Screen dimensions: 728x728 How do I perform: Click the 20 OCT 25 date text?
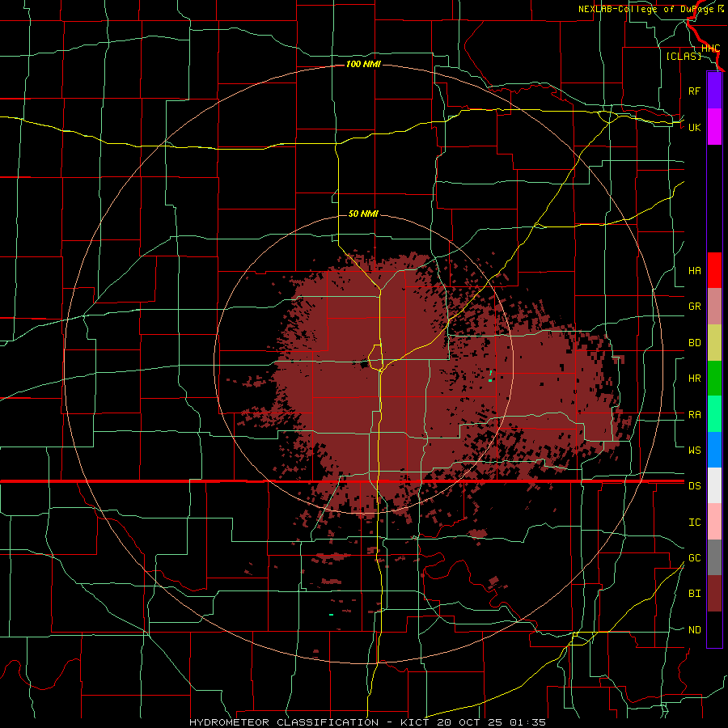click(x=469, y=722)
